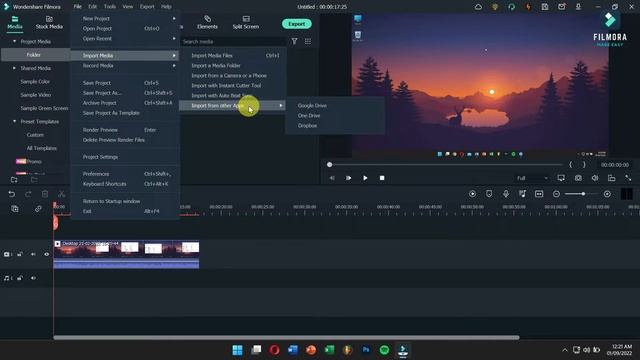
Task: Open the Windows Start button
Action: [x=237, y=350]
